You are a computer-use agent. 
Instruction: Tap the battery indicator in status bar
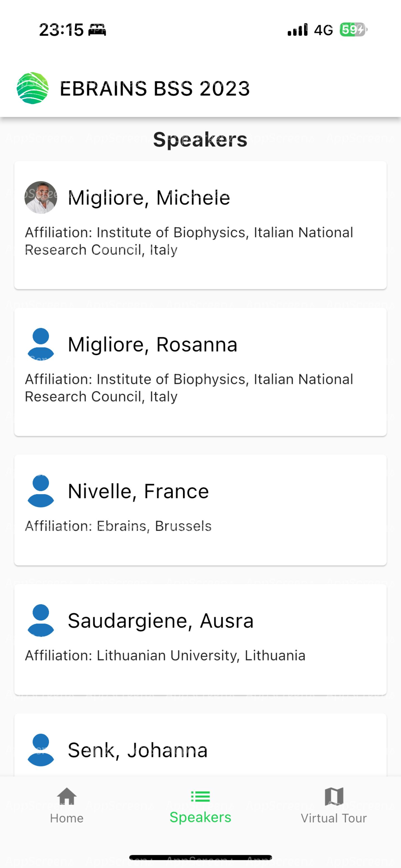(353, 30)
